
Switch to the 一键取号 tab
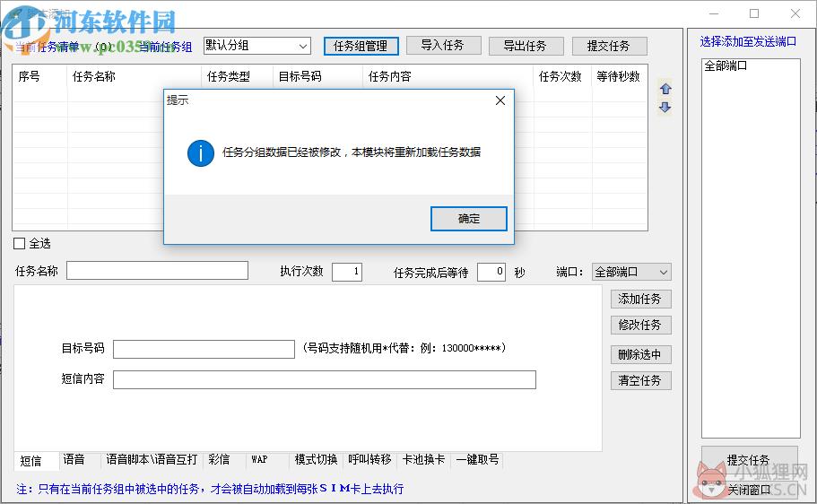point(477,460)
